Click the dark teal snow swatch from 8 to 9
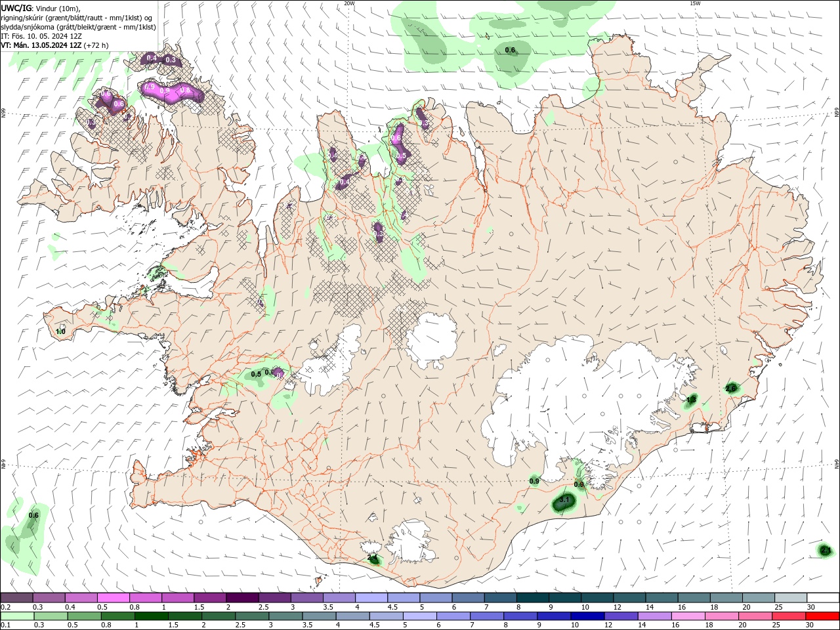 coord(532,597)
